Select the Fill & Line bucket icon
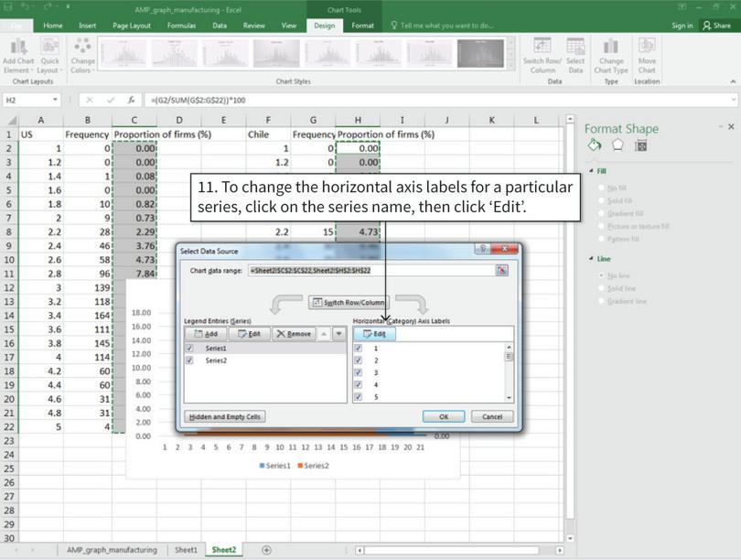The image size is (741, 560). (594, 146)
